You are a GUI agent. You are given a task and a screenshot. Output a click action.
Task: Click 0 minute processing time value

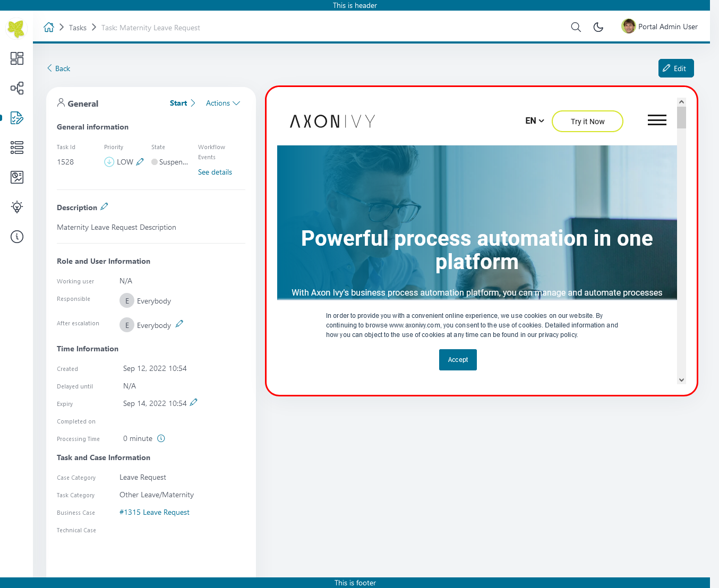(138, 438)
